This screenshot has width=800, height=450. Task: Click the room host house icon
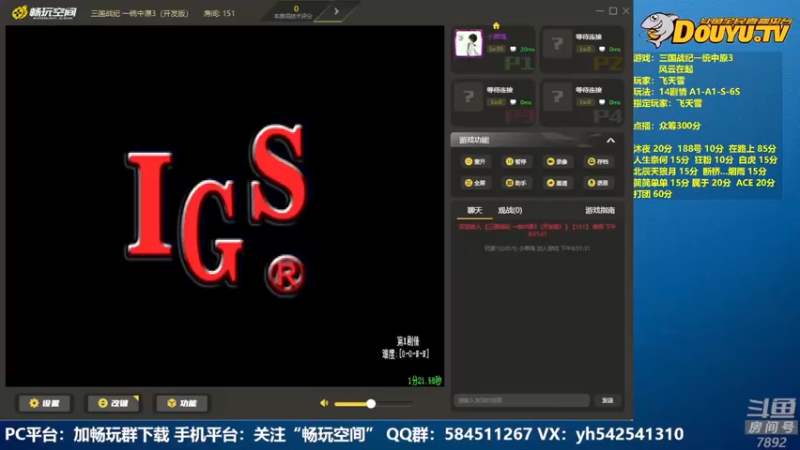pos(496,26)
